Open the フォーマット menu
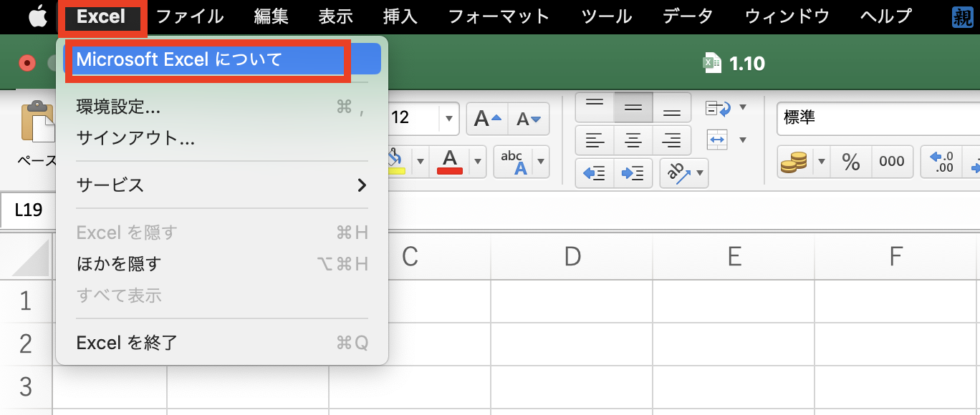 click(x=499, y=16)
